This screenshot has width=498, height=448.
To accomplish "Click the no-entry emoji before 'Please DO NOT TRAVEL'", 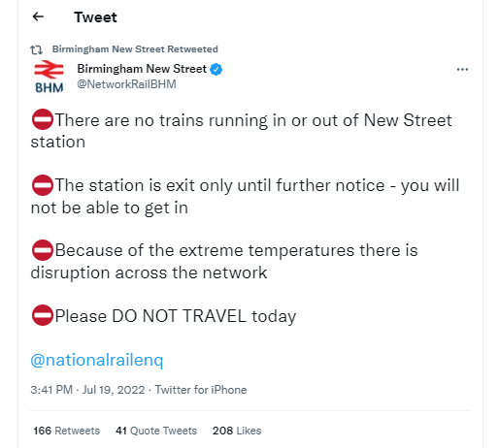I will 43,315.
